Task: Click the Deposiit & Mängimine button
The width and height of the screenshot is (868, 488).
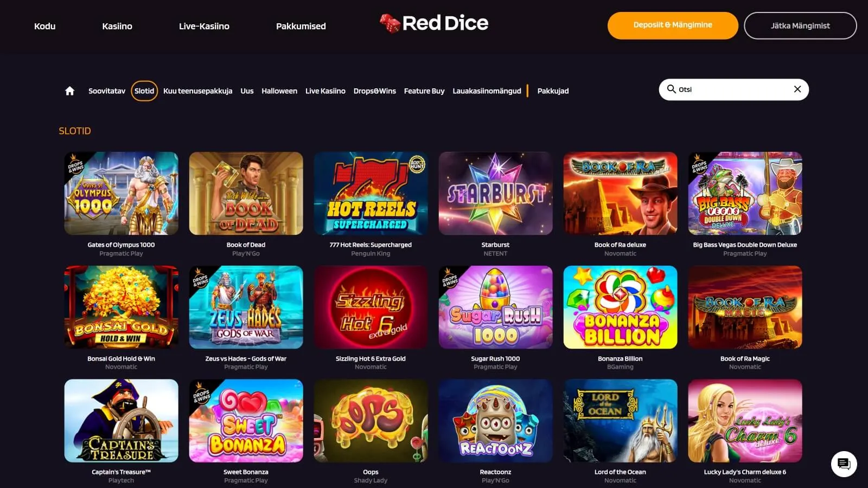Action: click(x=673, y=25)
